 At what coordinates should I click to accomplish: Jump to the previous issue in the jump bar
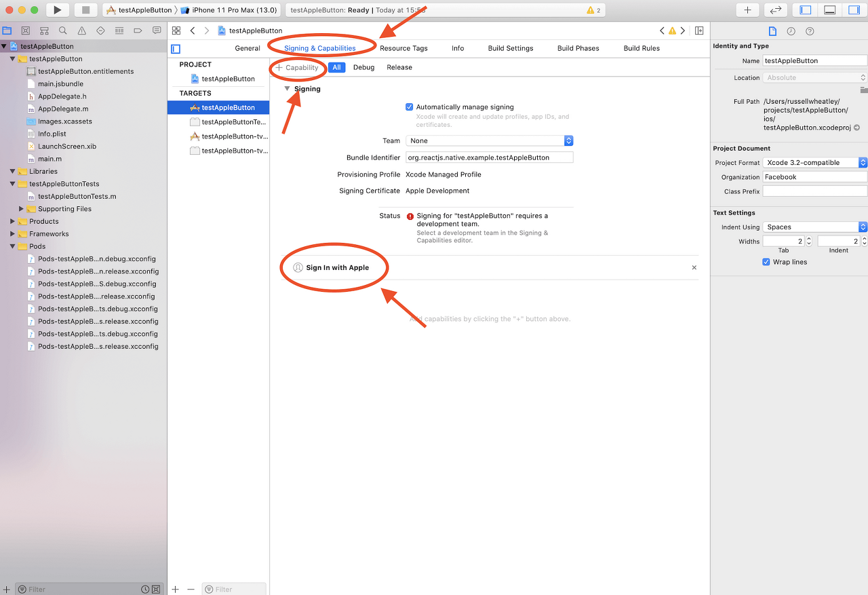coord(663,31)
